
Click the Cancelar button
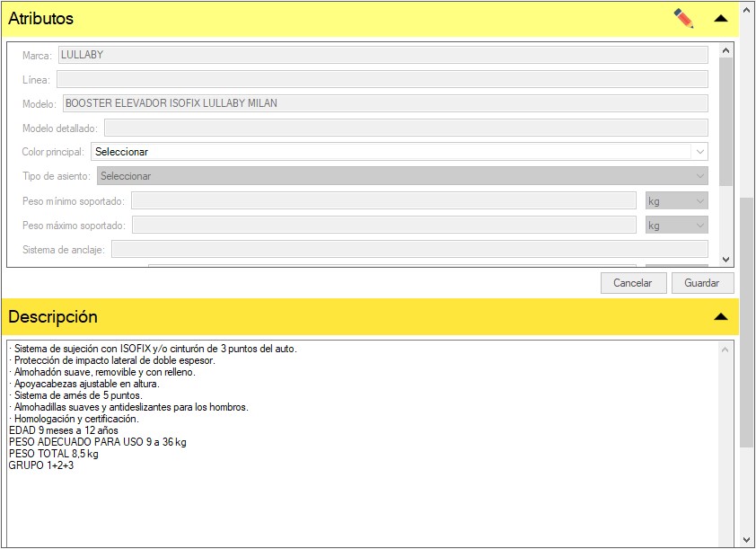tap(634, 283)
